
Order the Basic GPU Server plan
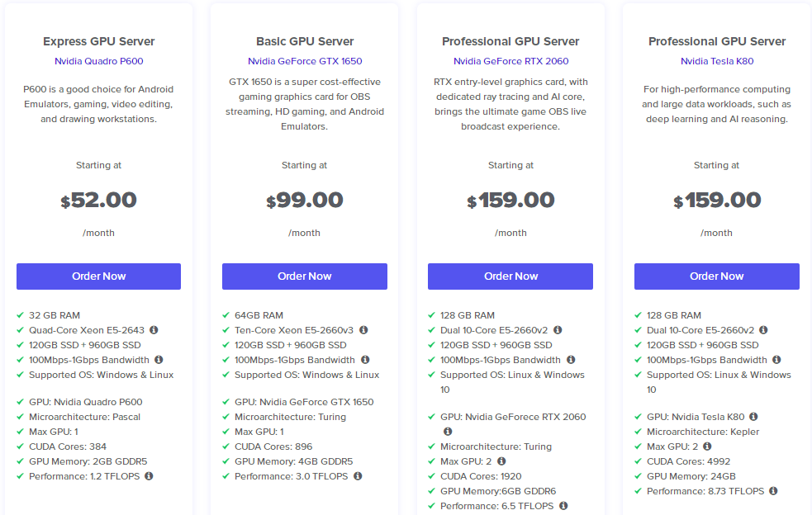(x=304, y=276)
